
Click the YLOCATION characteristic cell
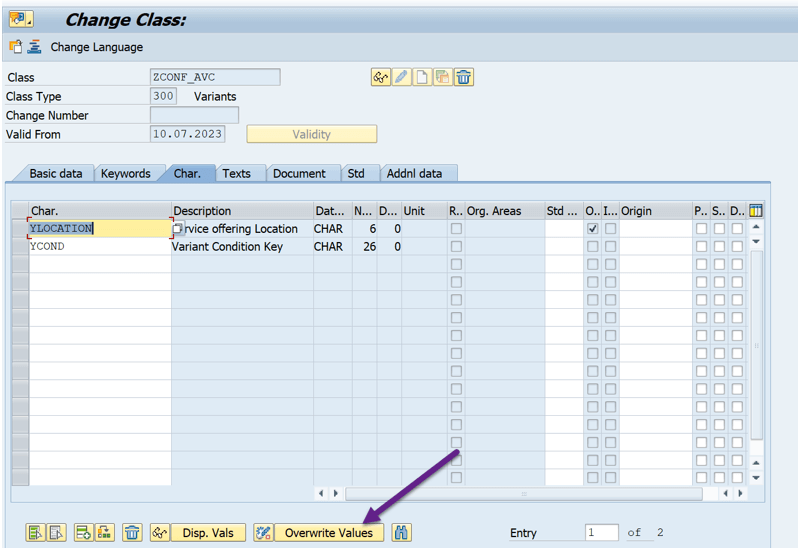click(100, 228)
